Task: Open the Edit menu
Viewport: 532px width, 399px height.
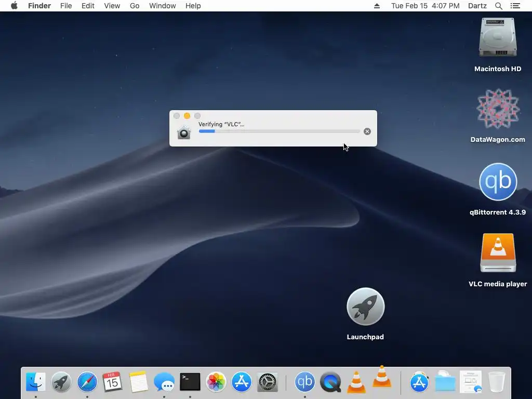Action: tap(88, 6)
